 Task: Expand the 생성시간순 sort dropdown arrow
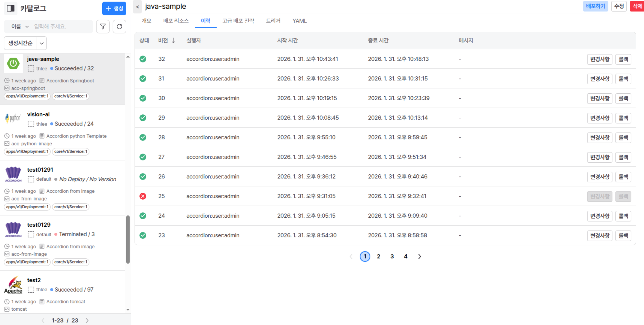coord(42,43)
